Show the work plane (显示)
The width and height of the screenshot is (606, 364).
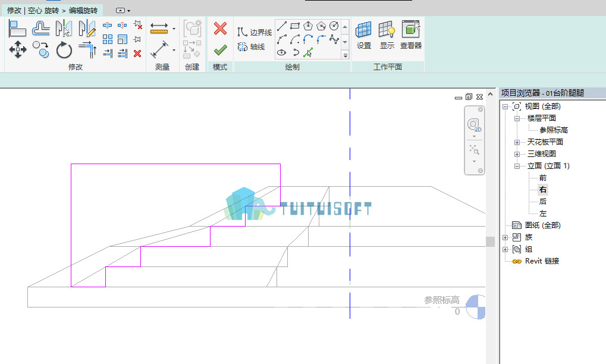(387, 35)
